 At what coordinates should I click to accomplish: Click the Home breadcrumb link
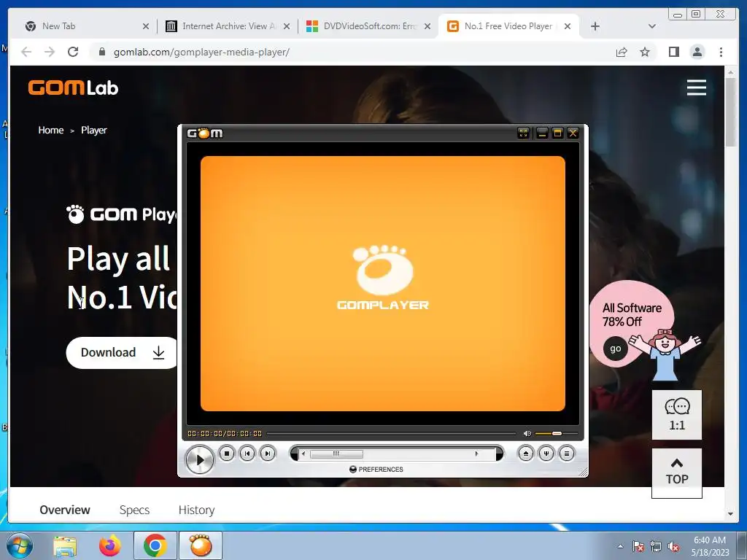[x=51, y=130]
